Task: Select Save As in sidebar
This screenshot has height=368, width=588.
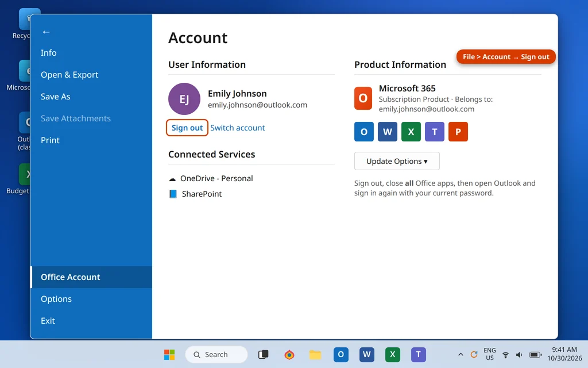Action: tap(91, 97)
